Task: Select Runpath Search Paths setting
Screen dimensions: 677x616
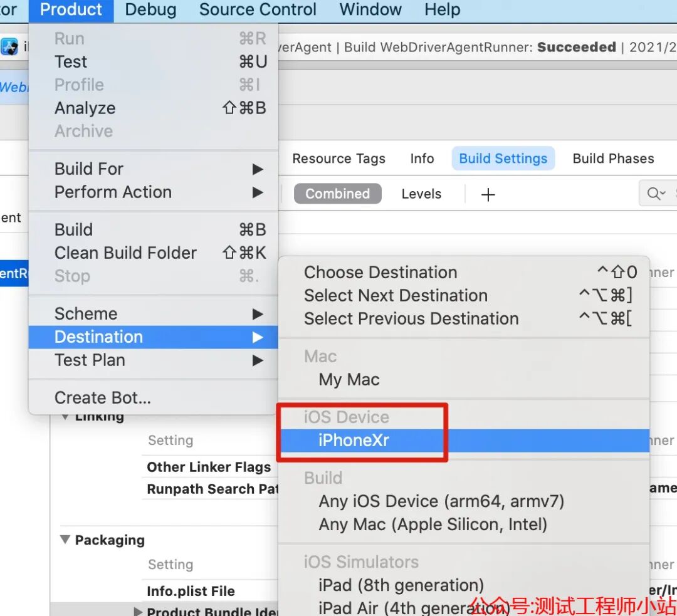Action: coord(213,489)
